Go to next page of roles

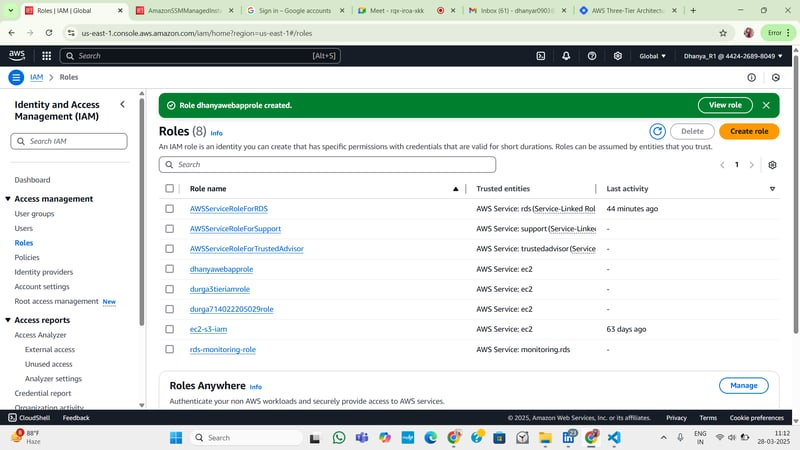[751, 165]
